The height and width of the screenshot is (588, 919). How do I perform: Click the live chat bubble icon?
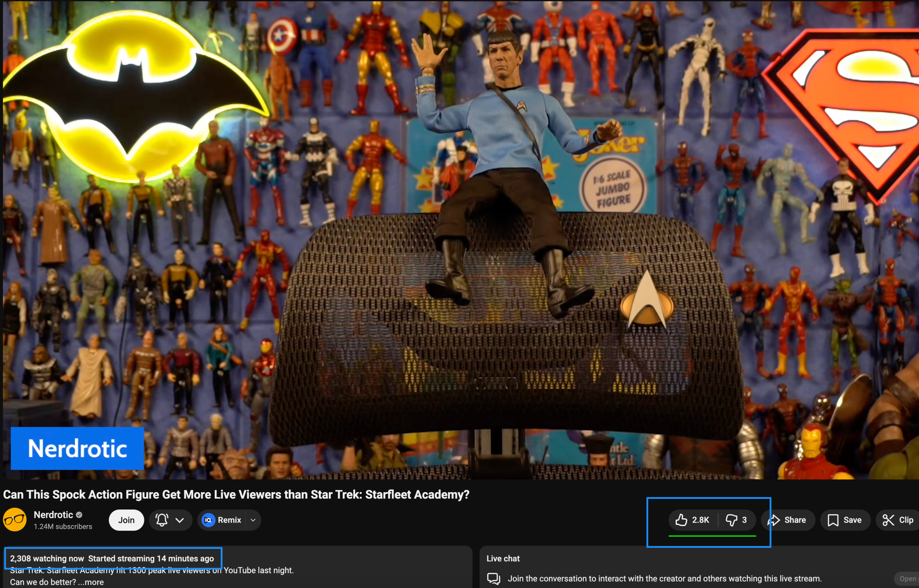tap(493, 578)
